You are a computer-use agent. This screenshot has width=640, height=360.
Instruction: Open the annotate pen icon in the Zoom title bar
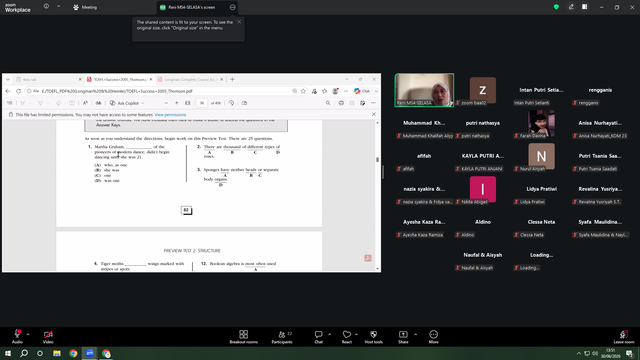(x=571, y=7)
